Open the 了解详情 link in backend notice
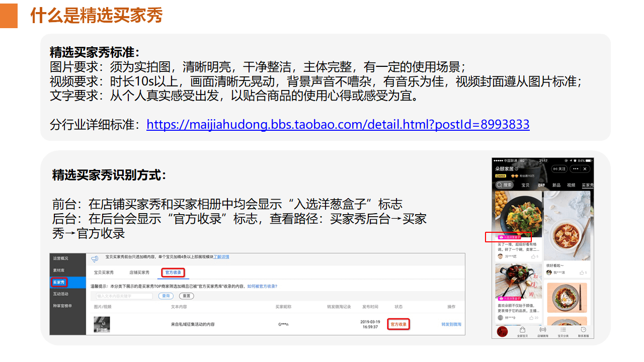 pyautogui.click(x=221, y=256)
